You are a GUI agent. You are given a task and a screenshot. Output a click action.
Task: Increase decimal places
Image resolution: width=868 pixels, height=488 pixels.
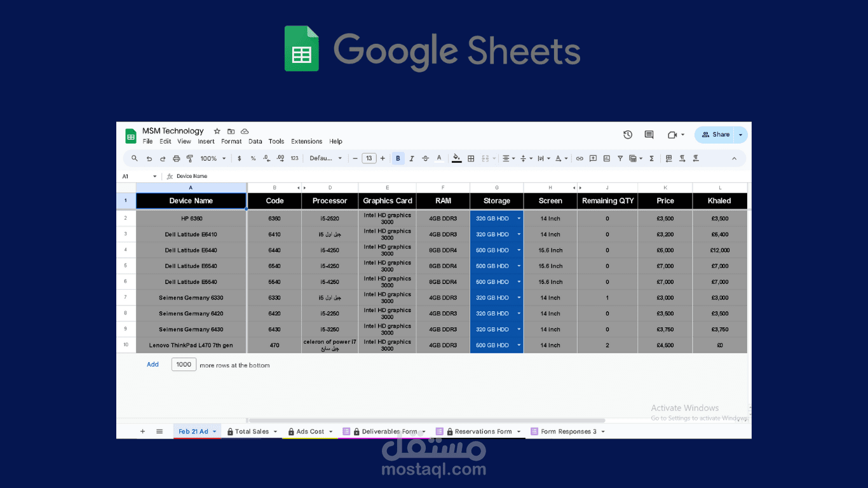tap(280, 159)
